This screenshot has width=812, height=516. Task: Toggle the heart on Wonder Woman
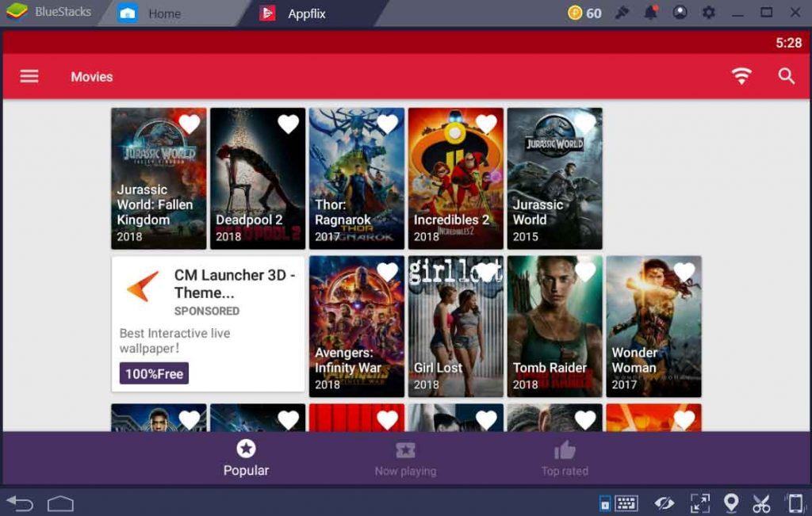coord(684,272)
